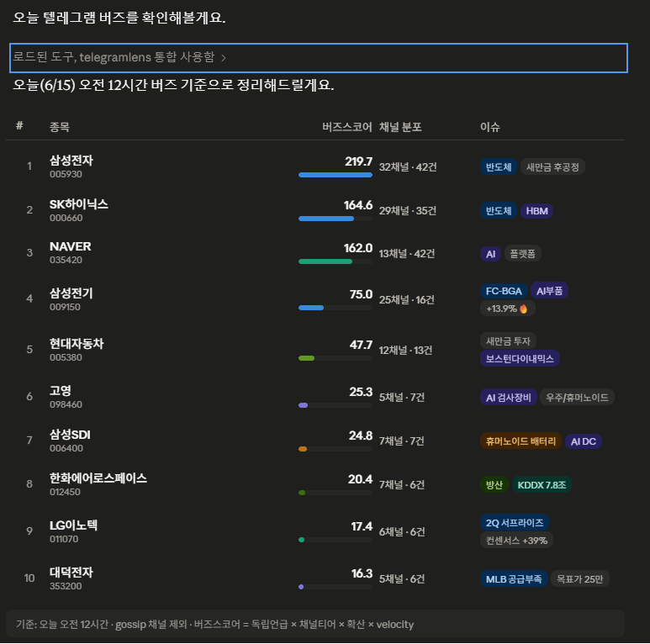Click the MLB 공급부족 tag
This screenshot has width=650, height=644.
click(x=514, y=579)
